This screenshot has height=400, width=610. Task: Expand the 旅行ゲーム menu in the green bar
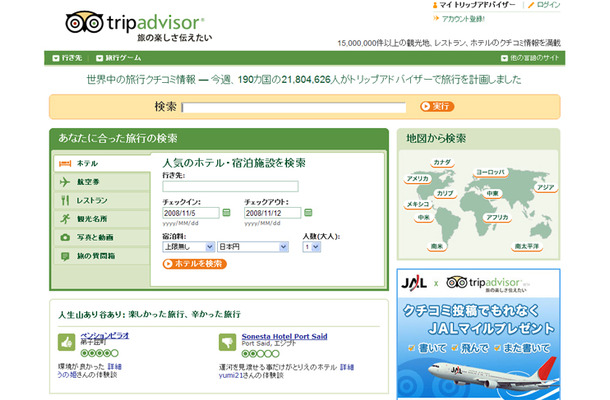(119, 58)
